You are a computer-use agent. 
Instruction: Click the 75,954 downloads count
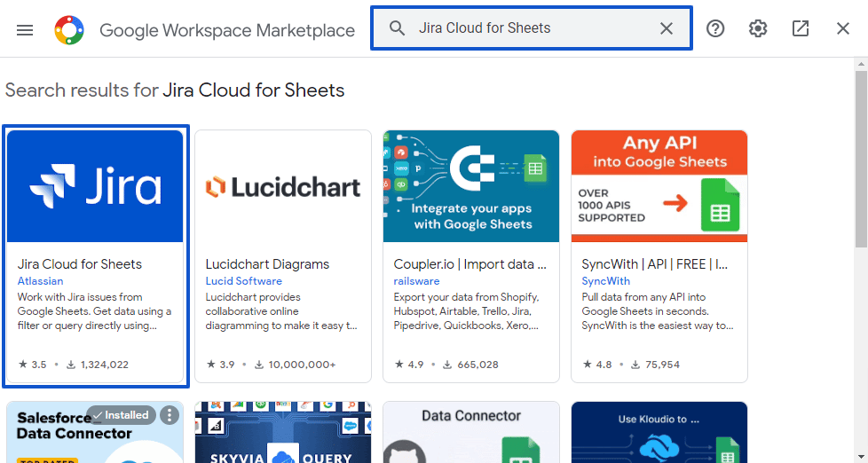[655, 365]
